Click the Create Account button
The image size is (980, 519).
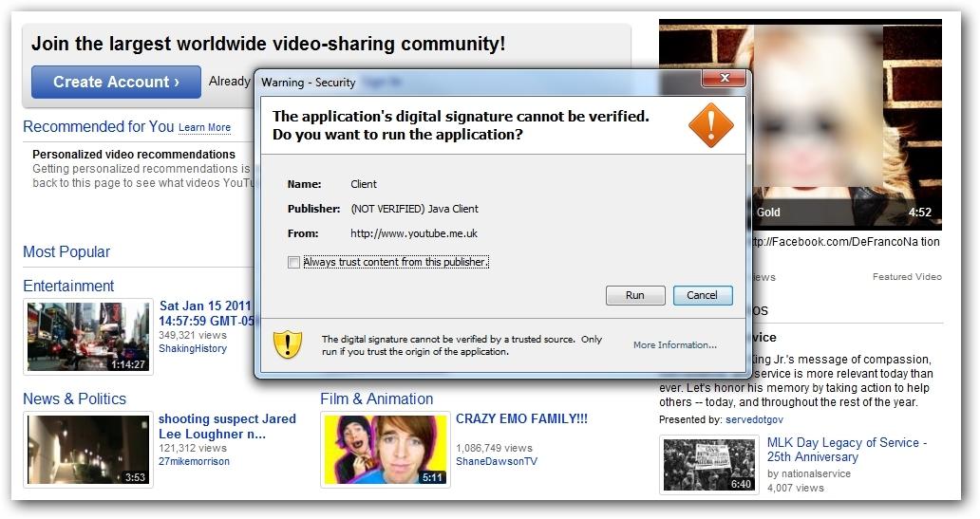[x=116, y=83]
